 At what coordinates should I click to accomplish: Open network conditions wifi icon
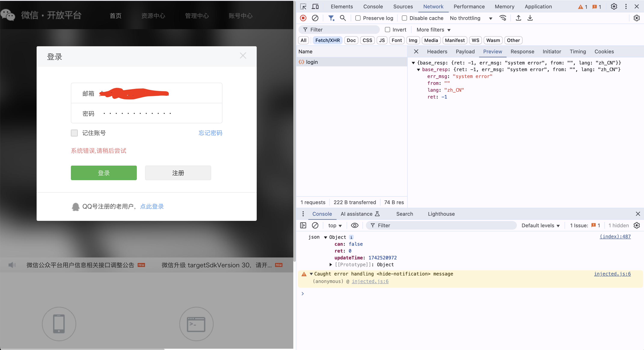pyautogui.click(x=502, y=18)
